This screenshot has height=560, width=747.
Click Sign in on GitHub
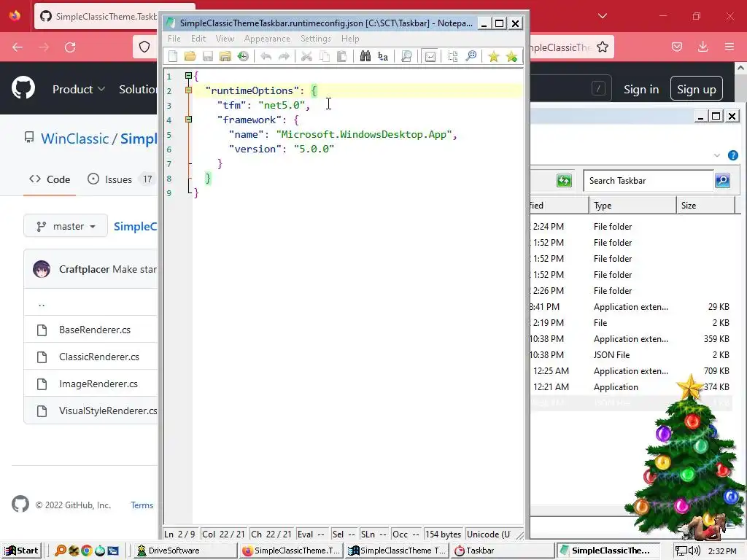coord(641,90)
